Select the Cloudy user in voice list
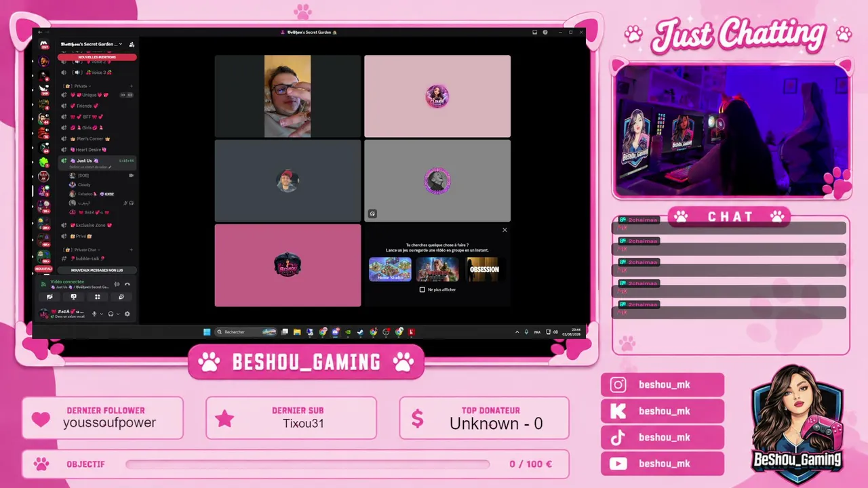868x488 pixels. click(x=100, y=184)
